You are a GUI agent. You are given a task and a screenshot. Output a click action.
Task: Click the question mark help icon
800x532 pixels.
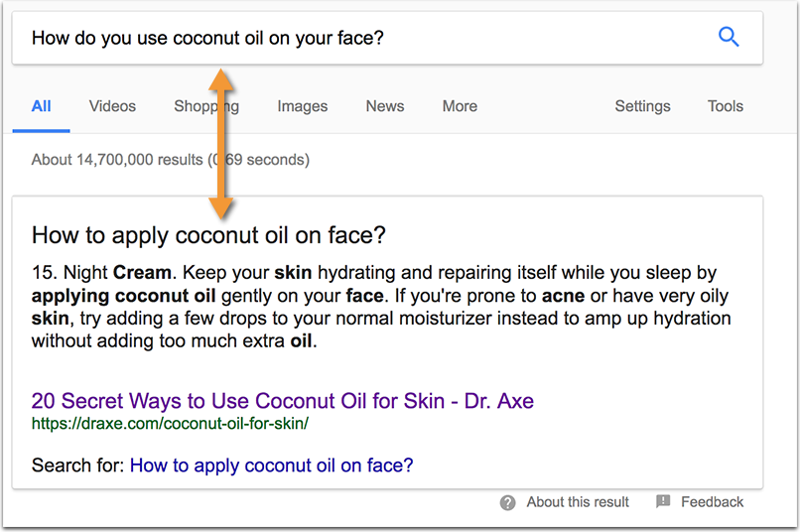pyautogui.click(x=507, y=503)
